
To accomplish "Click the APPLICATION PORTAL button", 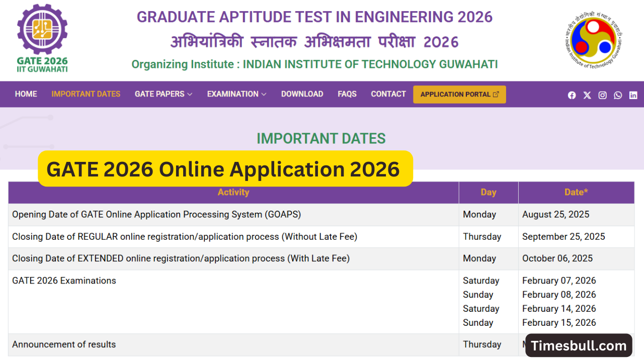I will [x=459, y=94].
